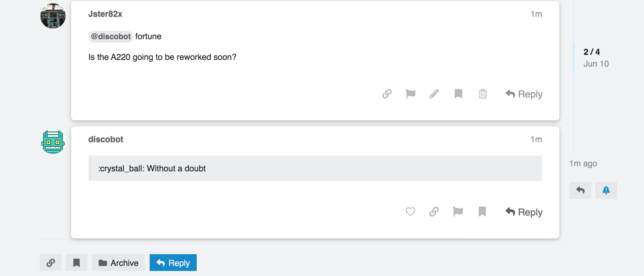644x276 pixels.
Task: Click the @discobot mention
Action: click(x=111, y=36)
